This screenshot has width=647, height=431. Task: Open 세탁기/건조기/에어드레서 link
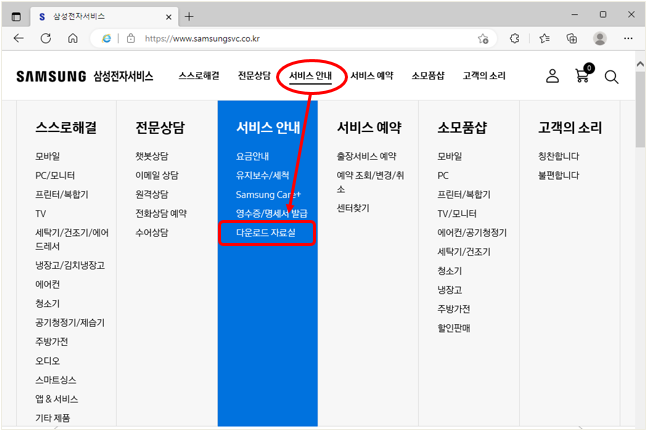72,239
